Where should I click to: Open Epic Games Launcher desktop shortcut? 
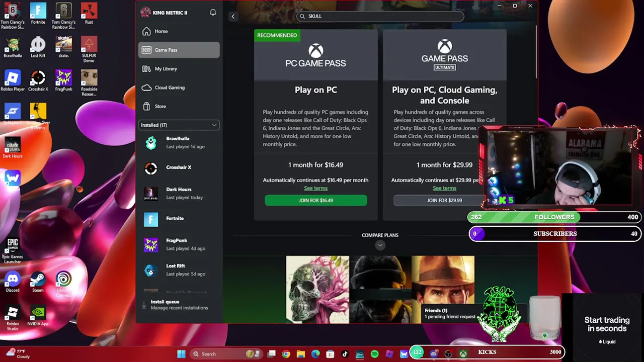13,250
